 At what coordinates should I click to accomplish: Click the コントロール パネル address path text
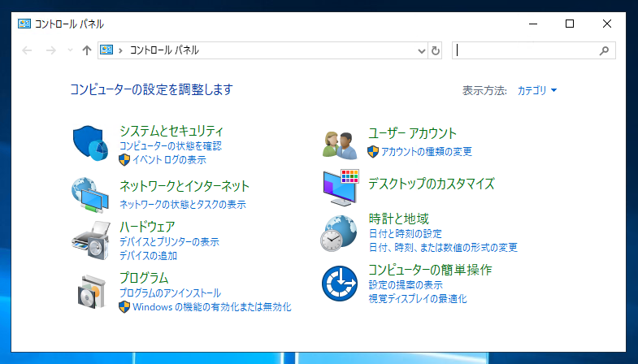[x=164, y=50]
